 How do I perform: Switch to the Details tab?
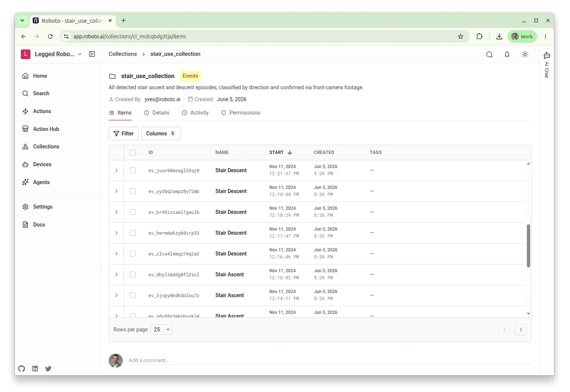coord(157,113)
